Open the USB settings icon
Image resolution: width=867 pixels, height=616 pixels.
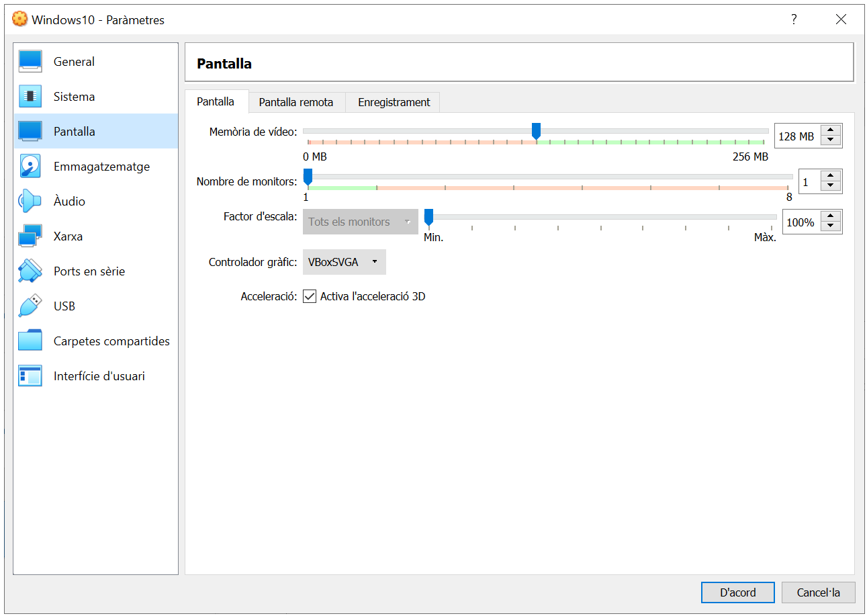tap(30, 306)
